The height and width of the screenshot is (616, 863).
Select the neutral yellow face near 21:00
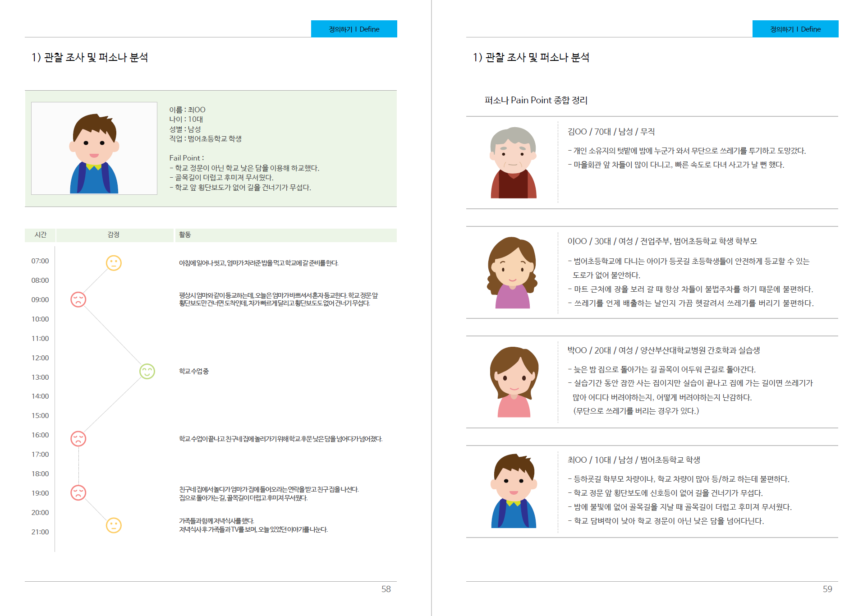(x=114, y=525)
